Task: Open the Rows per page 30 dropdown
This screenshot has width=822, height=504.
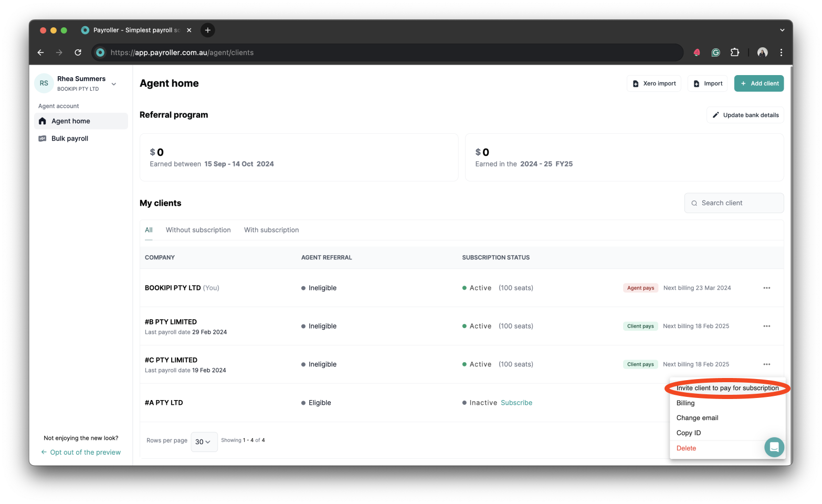Action: tap(204, 442)
